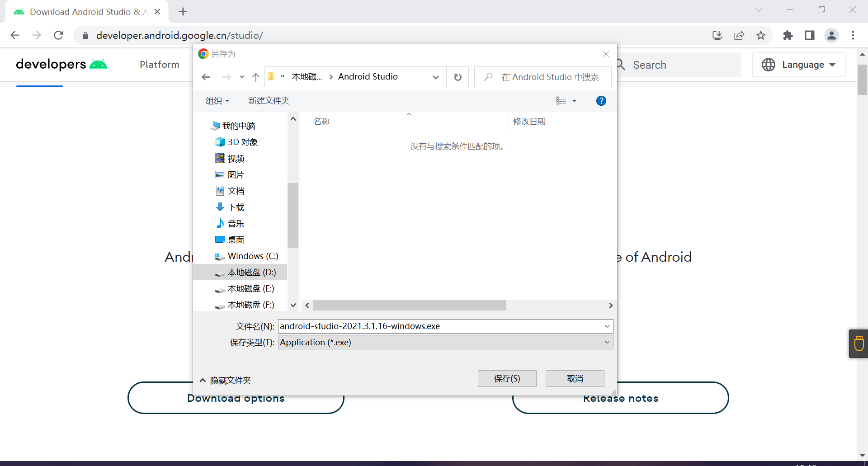Click the tab search chevron in title bar
The image size is (868, 466).
(x=759, y=10)
